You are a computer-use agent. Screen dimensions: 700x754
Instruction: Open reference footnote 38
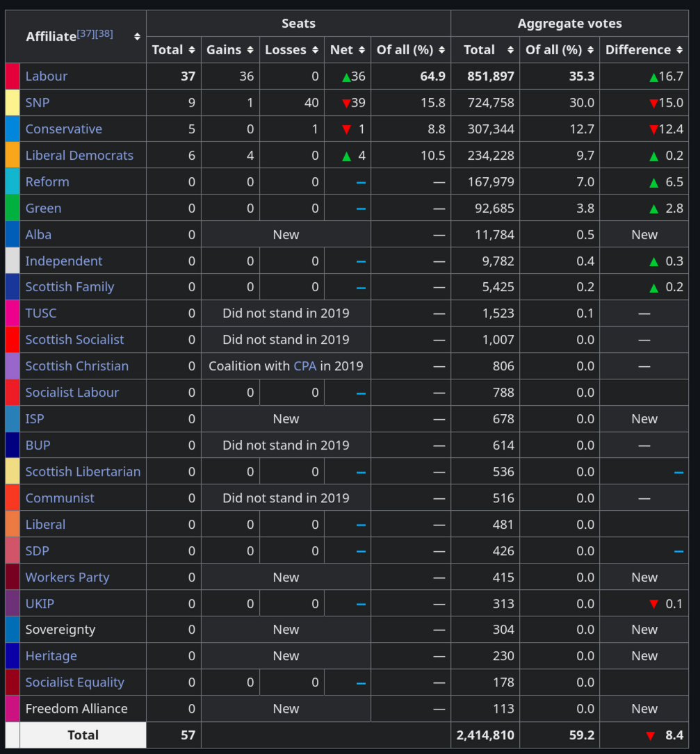tap(104, 33)
